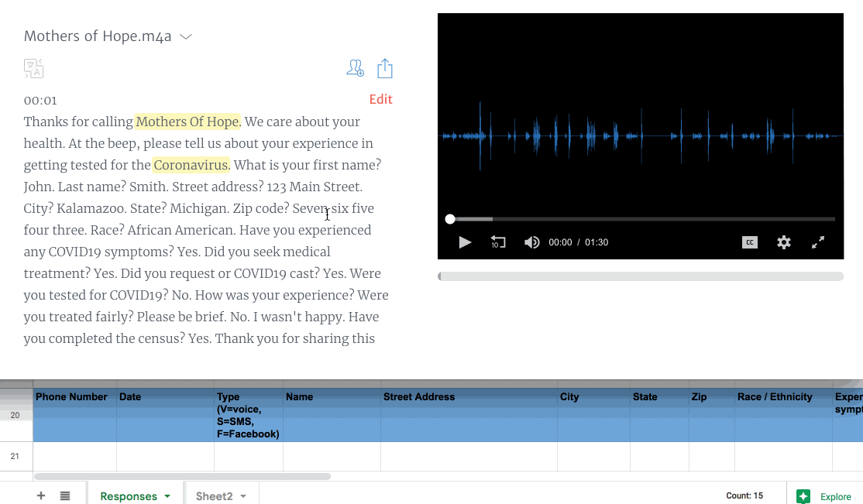
Task: Toggle closed captions CC button
Action: [750, 242]
